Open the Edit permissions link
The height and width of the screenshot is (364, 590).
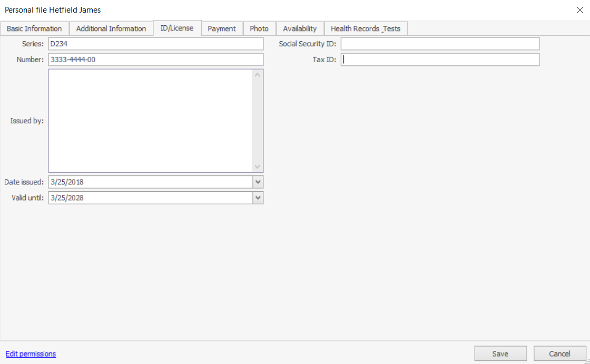coord(31,354)
